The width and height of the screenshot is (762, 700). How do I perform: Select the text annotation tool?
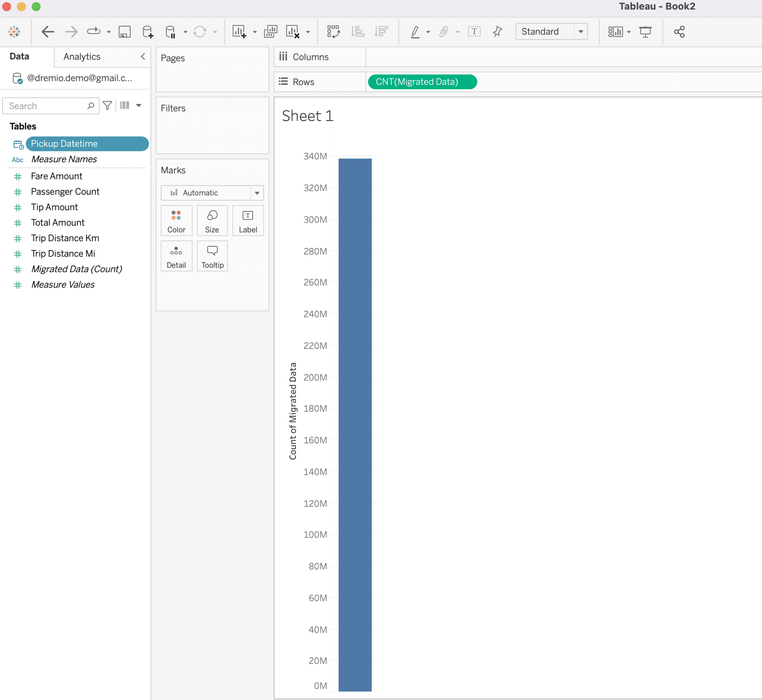tap(476, 31)
